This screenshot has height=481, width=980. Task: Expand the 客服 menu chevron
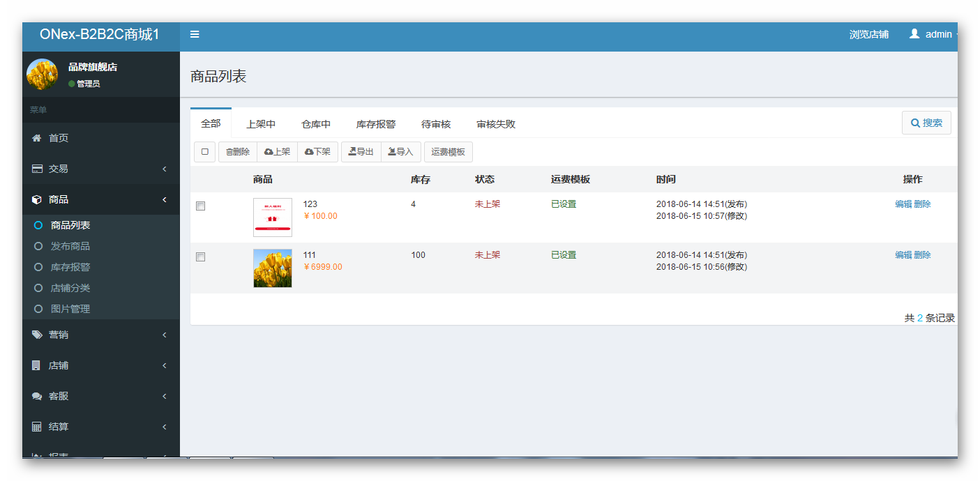pyautogui.click(x=165, y=396)
